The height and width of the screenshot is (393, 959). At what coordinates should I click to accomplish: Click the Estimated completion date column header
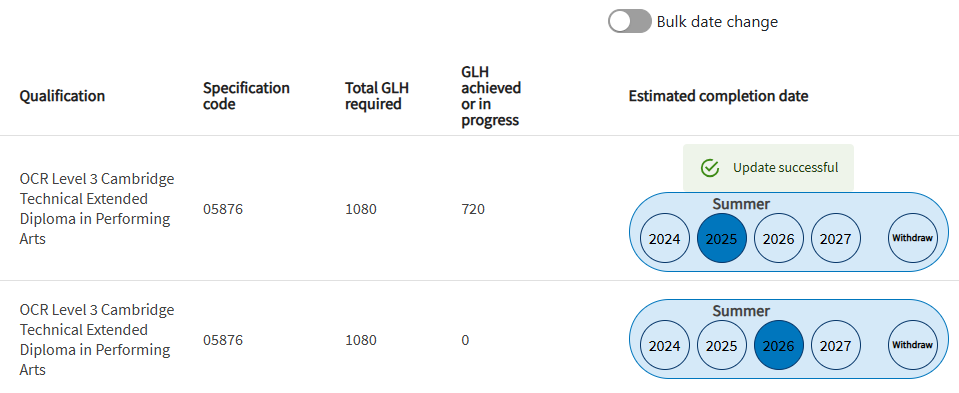point(719,96)
